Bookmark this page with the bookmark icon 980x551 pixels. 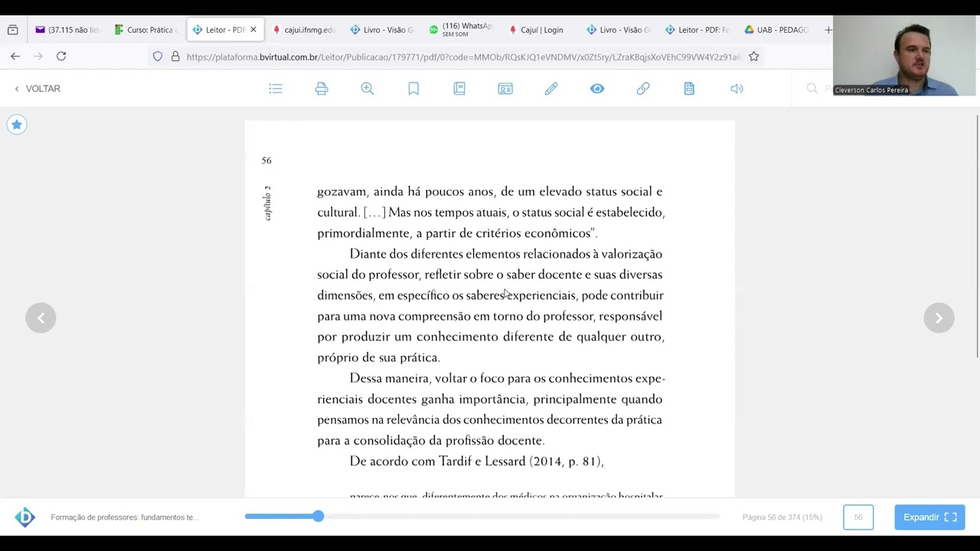[413, 89]
